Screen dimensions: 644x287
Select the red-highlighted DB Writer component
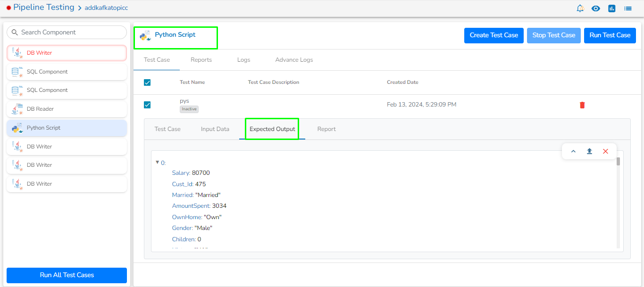(67, 53)
